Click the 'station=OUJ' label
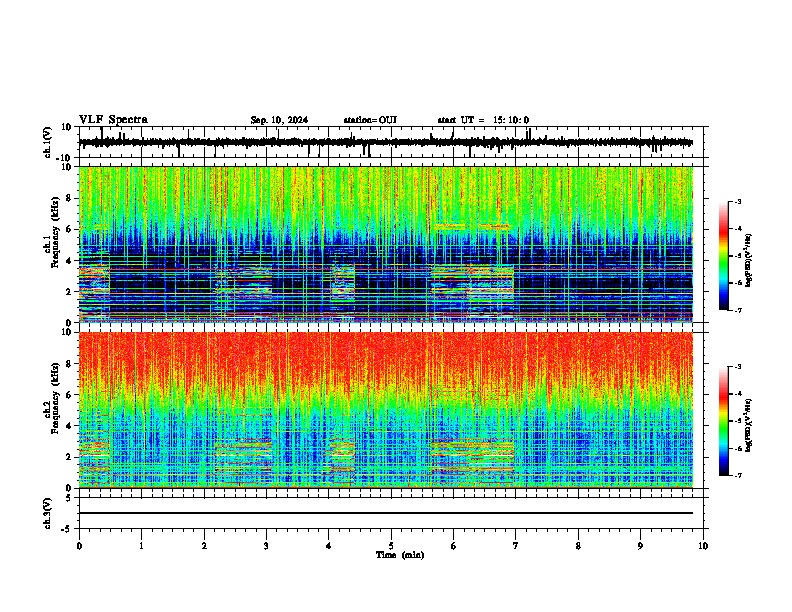 point(370,120)
